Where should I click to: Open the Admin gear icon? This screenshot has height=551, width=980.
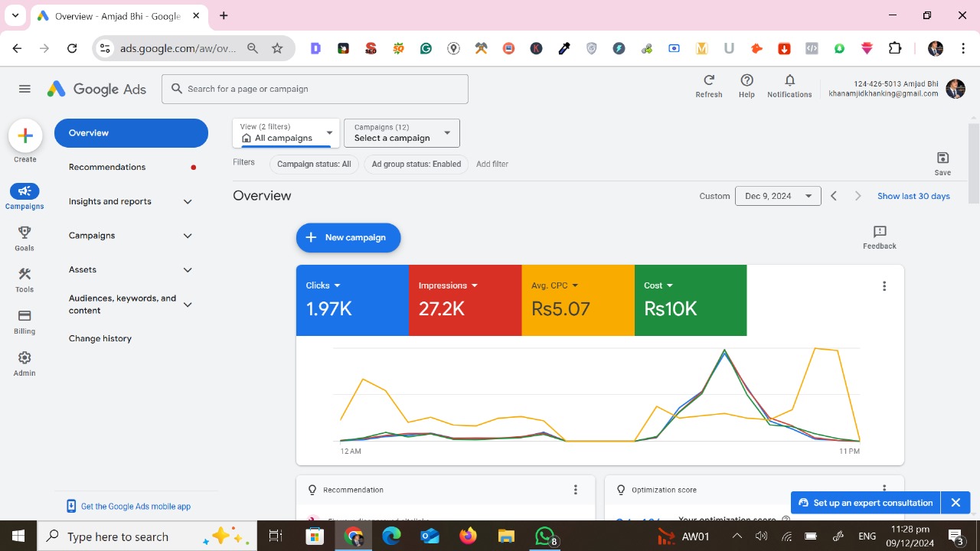(24, 359)
